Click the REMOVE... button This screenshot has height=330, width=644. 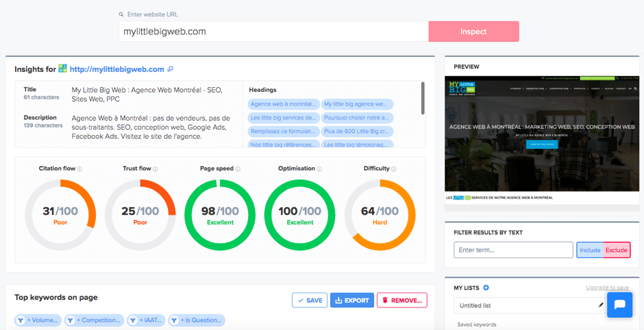[x=402, y=300]
